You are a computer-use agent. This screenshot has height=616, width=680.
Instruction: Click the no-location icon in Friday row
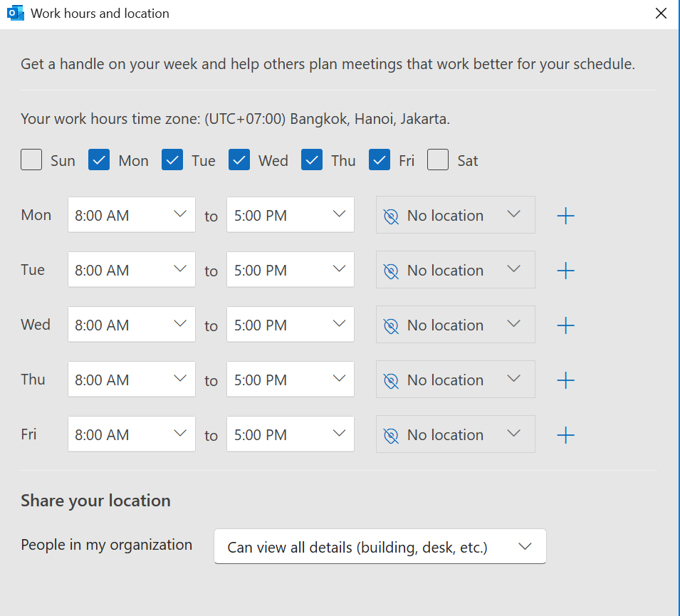(x=391, y=435)
